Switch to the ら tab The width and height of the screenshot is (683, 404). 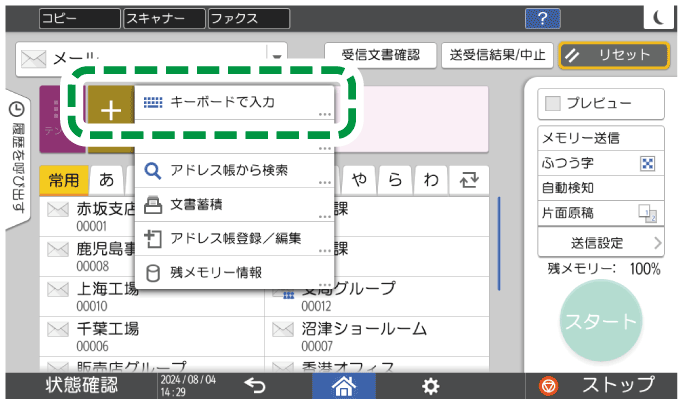pos(396,180)
